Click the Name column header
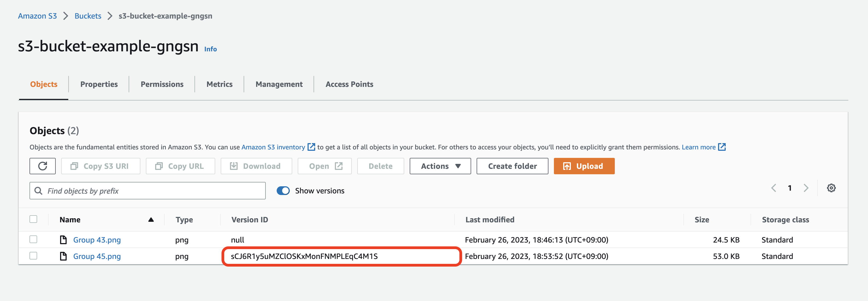Viewport: 868px width, 301px height. click(x=70, y=220)
